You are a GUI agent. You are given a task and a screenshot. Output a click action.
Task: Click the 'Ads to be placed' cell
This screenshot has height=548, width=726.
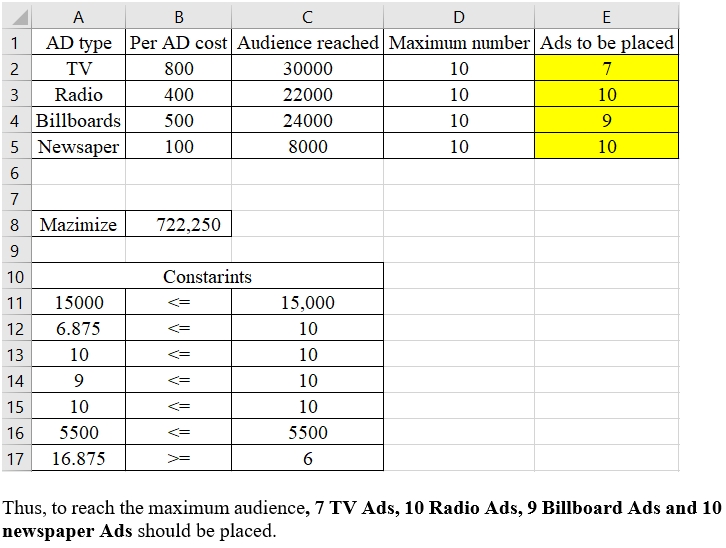click(607, 43)
